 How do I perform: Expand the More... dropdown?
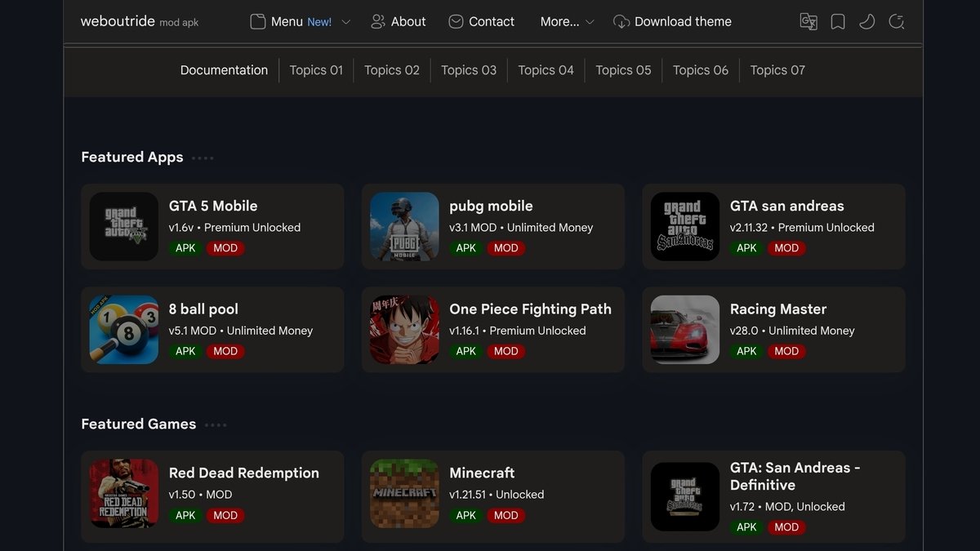[567, 22]
